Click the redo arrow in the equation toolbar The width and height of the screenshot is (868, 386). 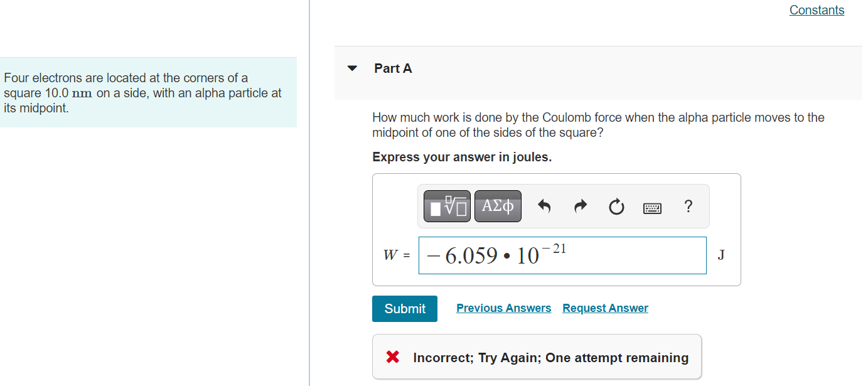point(580,206)
